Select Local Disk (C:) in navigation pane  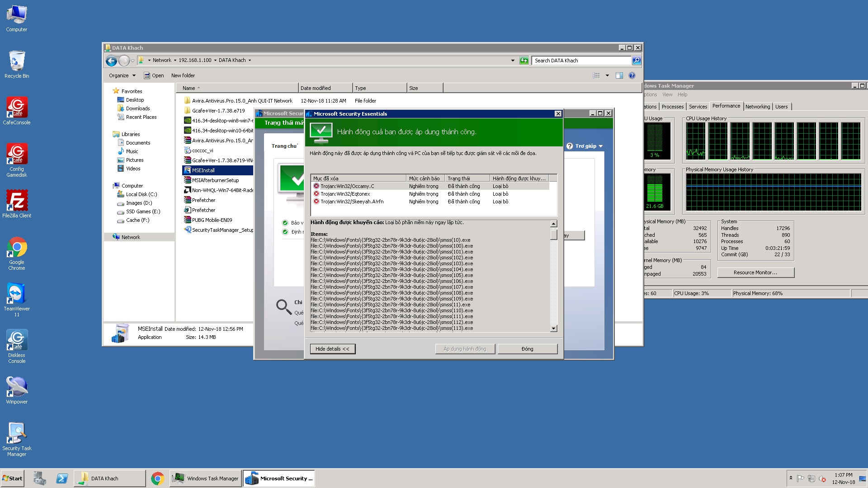click(141, 194)
